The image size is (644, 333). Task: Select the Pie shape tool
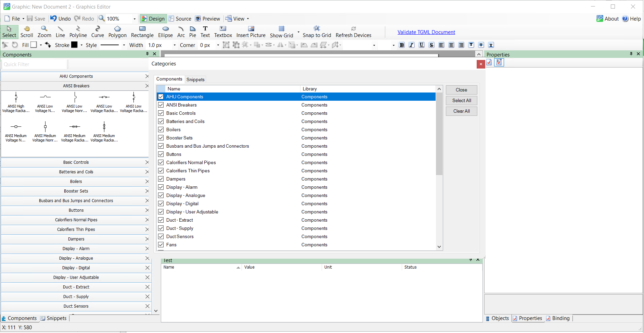[x=193, y=32]
